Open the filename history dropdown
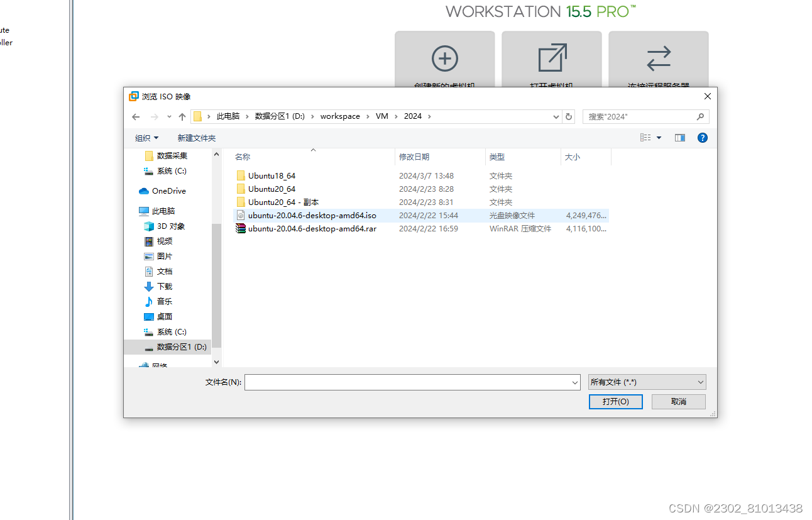The height and width of the screenshot is (520, 812). coord(575,382)
